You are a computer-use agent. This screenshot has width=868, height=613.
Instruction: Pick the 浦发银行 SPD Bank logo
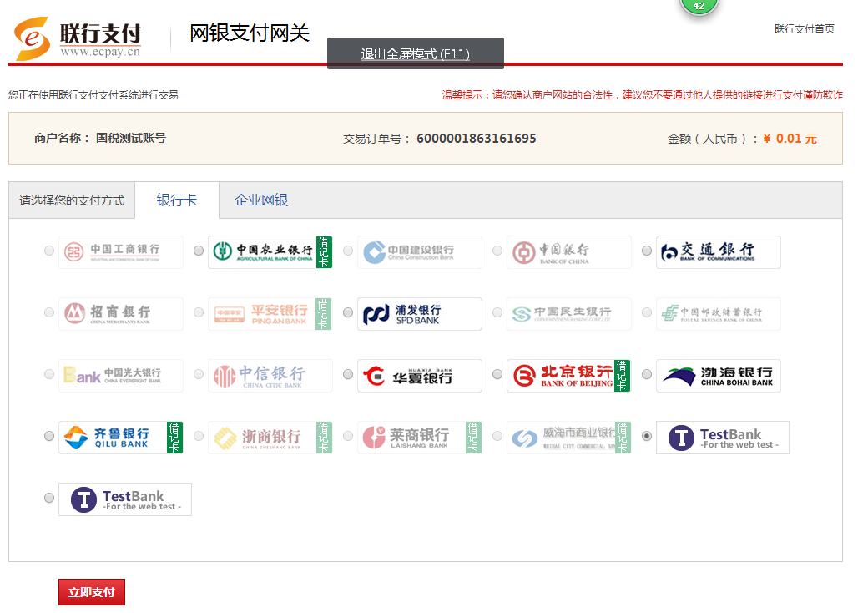click(420, 314)
